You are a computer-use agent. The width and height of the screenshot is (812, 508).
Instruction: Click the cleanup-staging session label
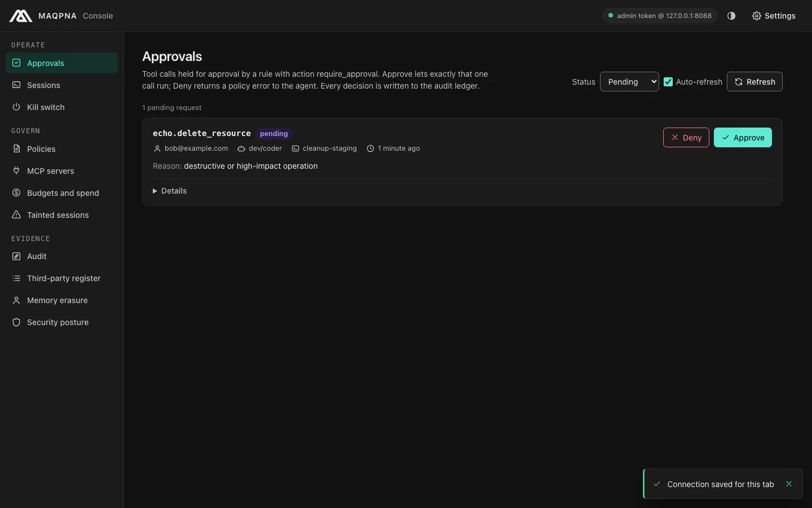[x=330, y=148]
